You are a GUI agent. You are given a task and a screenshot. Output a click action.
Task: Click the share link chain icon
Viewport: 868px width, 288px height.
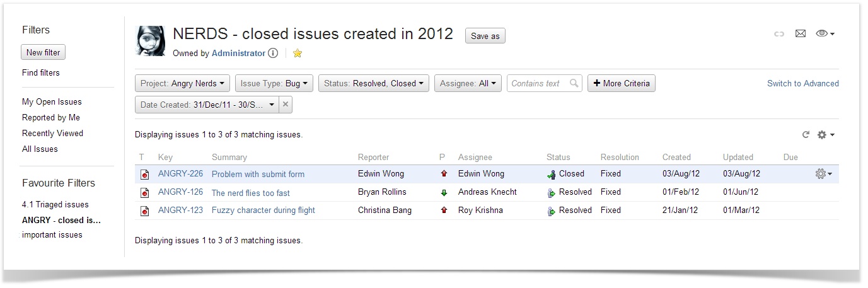779,34
